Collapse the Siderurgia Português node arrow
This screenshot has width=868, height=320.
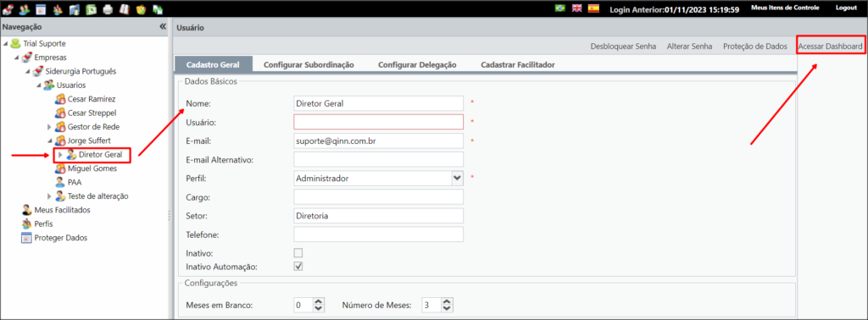pyautogui.click(x=28, y=71)
